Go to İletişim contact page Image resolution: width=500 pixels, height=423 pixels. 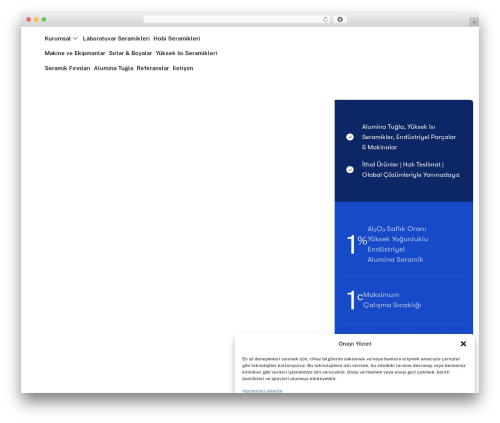tap(183, 68)
